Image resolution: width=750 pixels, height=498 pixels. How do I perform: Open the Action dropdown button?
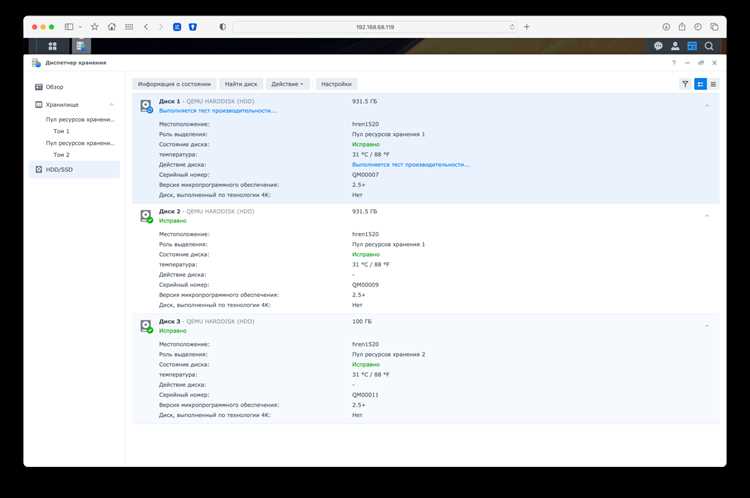point(287,84)
